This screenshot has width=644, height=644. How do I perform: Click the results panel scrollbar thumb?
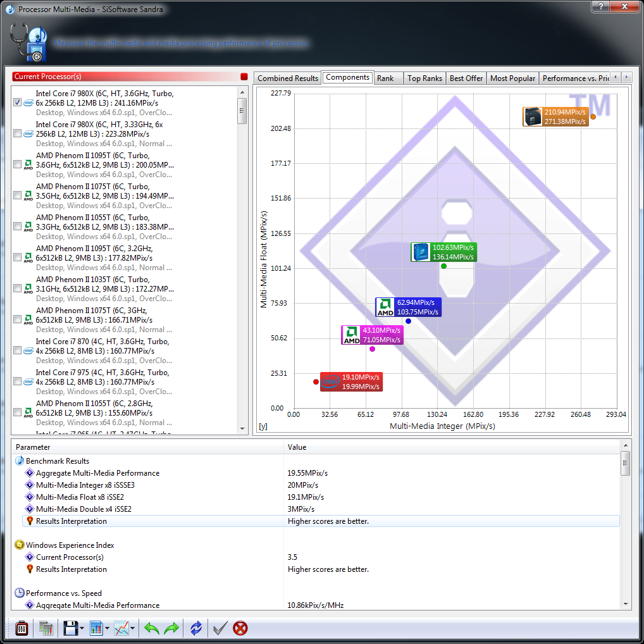click(x=626, y=463)
